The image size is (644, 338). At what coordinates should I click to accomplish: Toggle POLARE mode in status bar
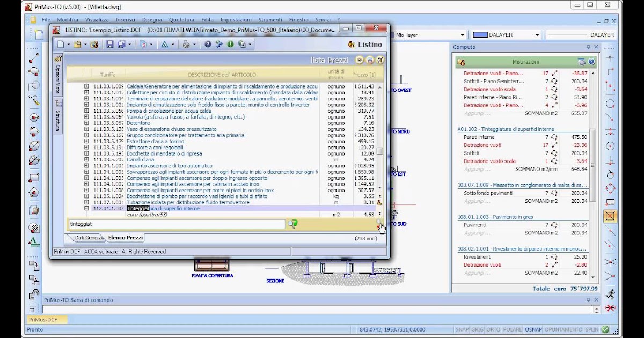[513, 329]
